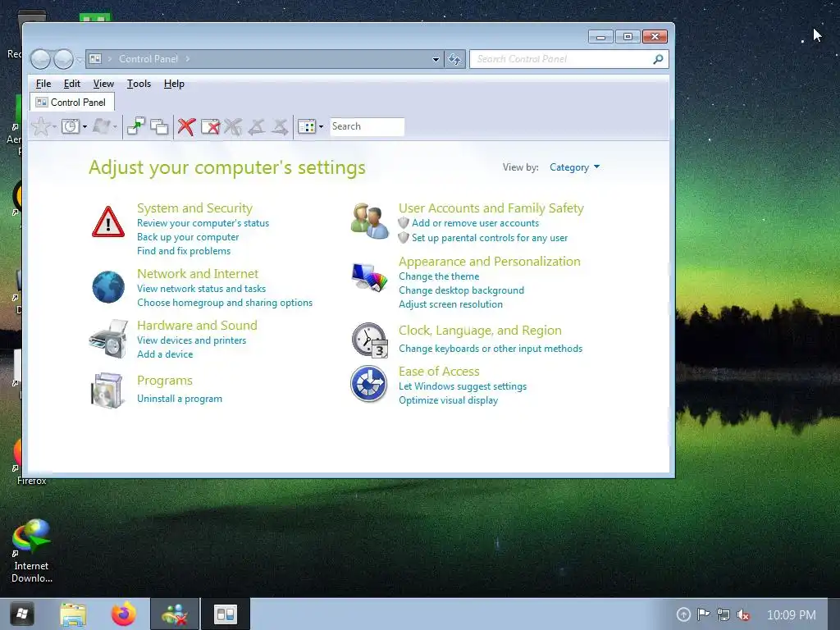Open Change keyboards or other input methods

coord(491,349)
